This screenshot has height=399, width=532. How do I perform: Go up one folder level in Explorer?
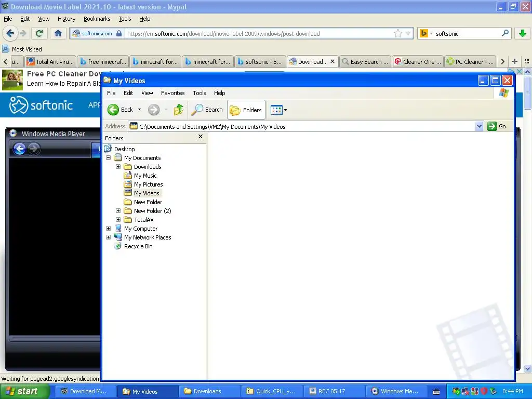(179, 110)
